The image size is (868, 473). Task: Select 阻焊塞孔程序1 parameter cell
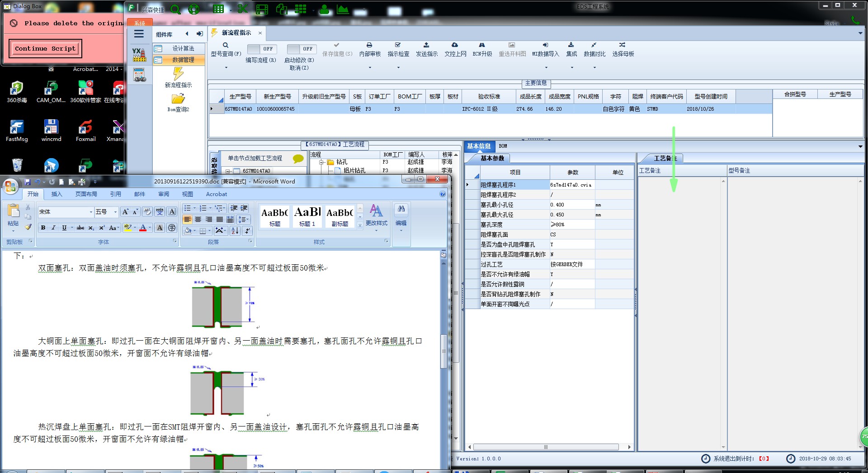point(514,185)
